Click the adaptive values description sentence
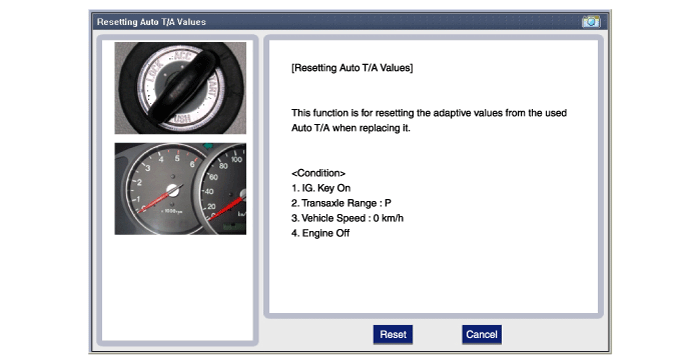The height and width of the screenshot is (363, 700). pos(429,121)
